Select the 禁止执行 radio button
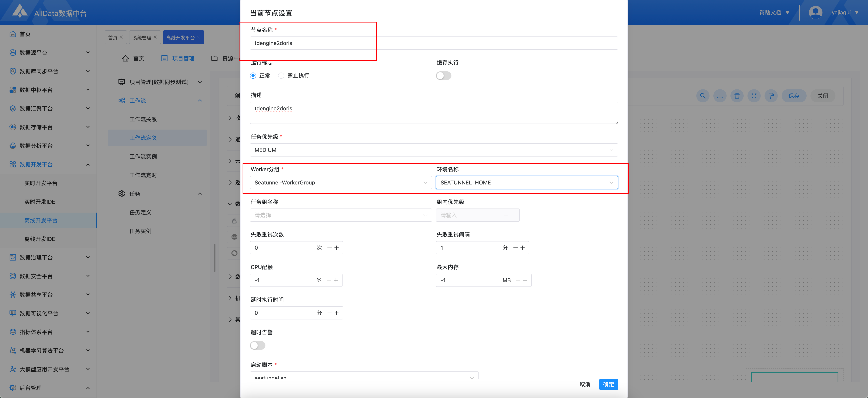868x398 pixels. coord(281,76)
